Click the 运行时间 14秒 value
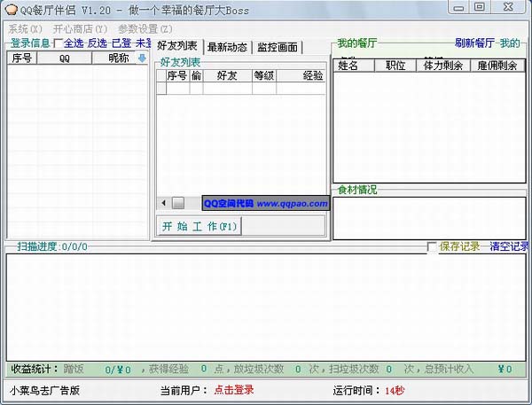Image resolution: width=532 pixels, height=405 pixels. click(x=395, y=391)
